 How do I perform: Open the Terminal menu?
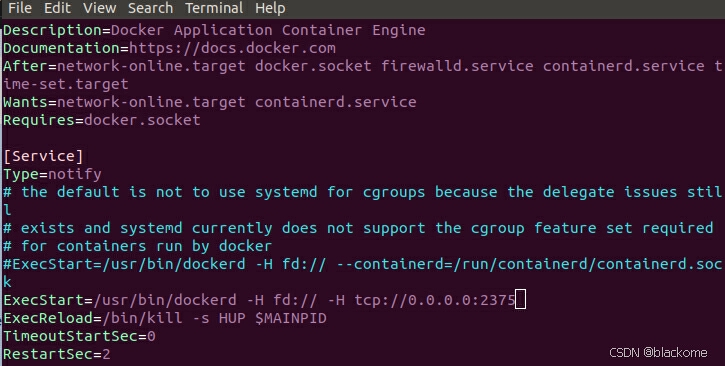(x=214, y=8)
